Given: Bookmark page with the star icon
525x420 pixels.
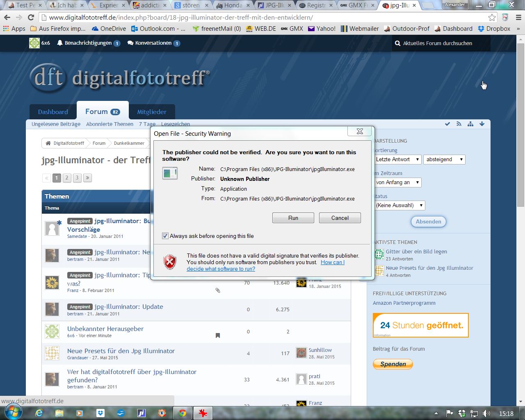Looking at the screenshot, I should (492, 17).
